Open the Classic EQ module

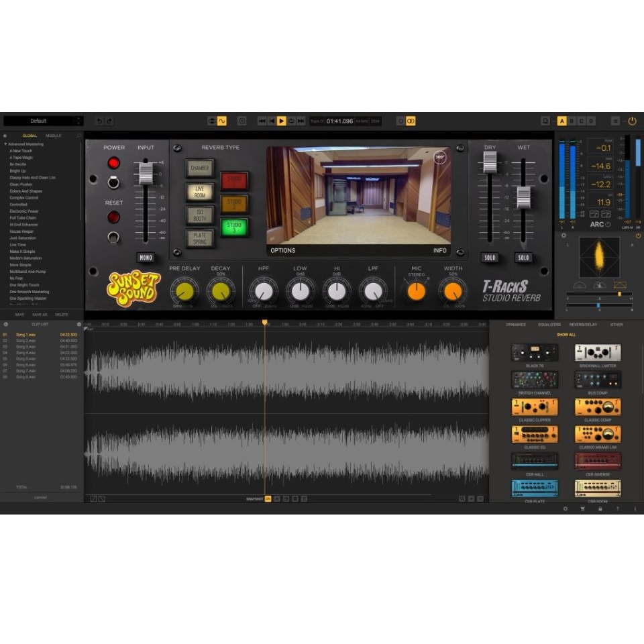(535, 433)
